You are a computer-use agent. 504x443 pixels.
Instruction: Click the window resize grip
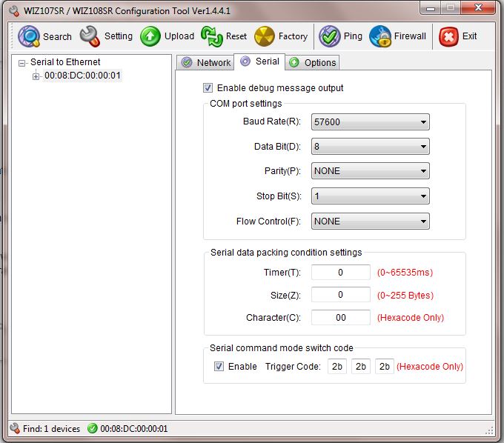pyautogui.click(x=489, y=431)
